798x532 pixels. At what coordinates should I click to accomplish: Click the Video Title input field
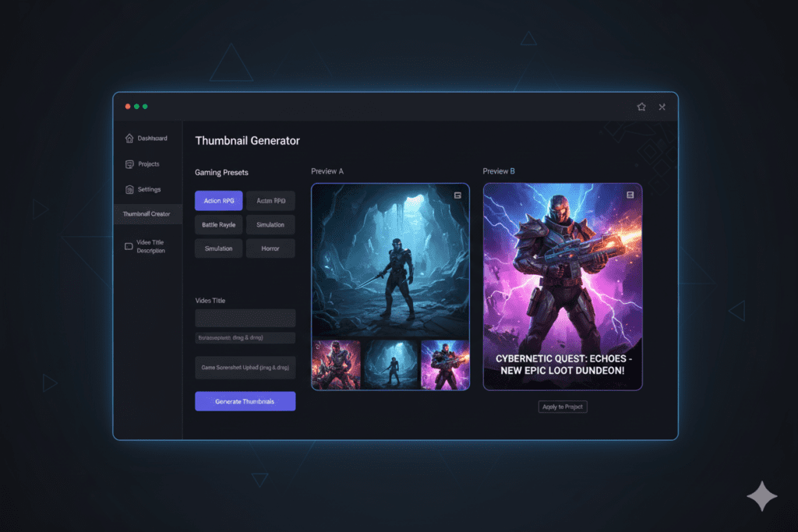(245, 318)
